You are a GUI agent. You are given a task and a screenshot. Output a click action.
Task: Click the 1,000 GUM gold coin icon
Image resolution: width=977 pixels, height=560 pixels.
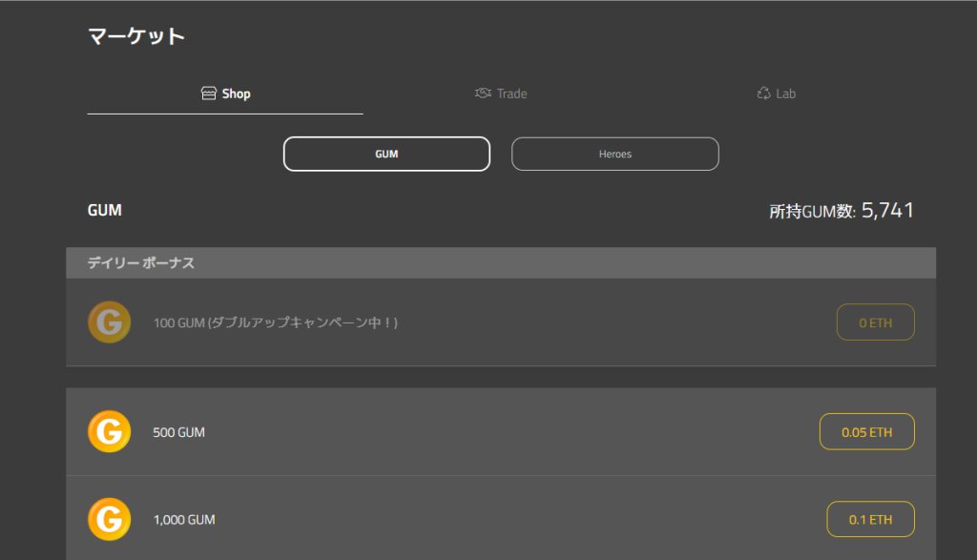109,520
